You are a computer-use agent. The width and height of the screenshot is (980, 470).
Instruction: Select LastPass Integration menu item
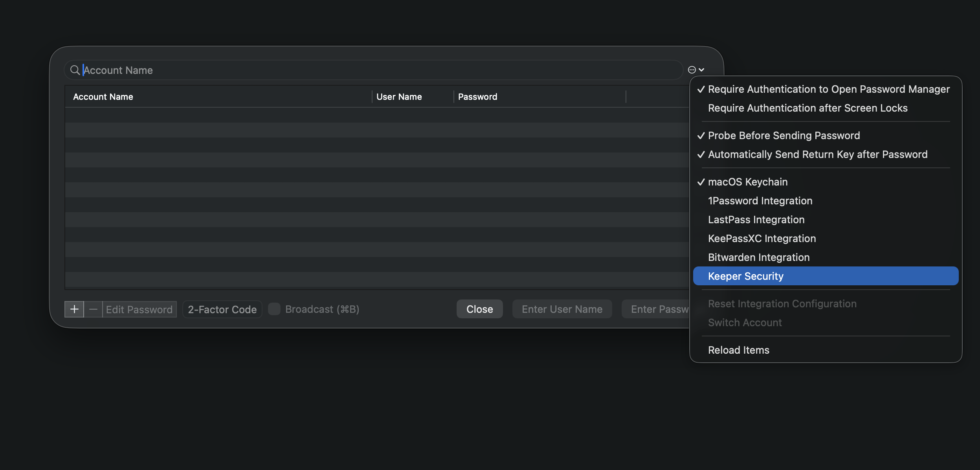tap(756, 220)
